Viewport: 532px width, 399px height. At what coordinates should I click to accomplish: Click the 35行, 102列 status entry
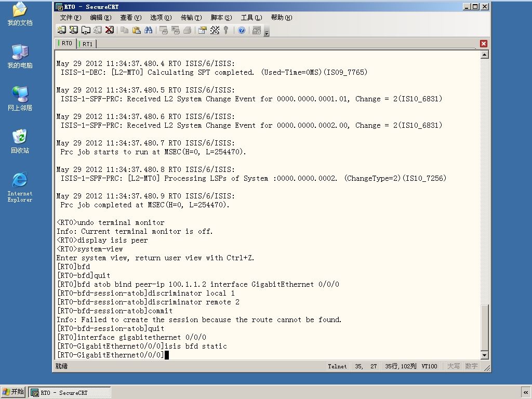click(x=401, y=366)
